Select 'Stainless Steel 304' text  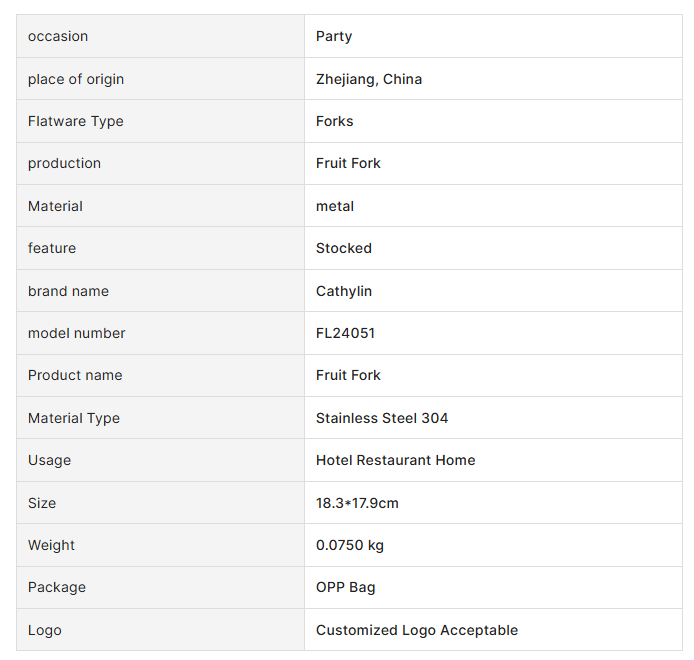[382, 418]
